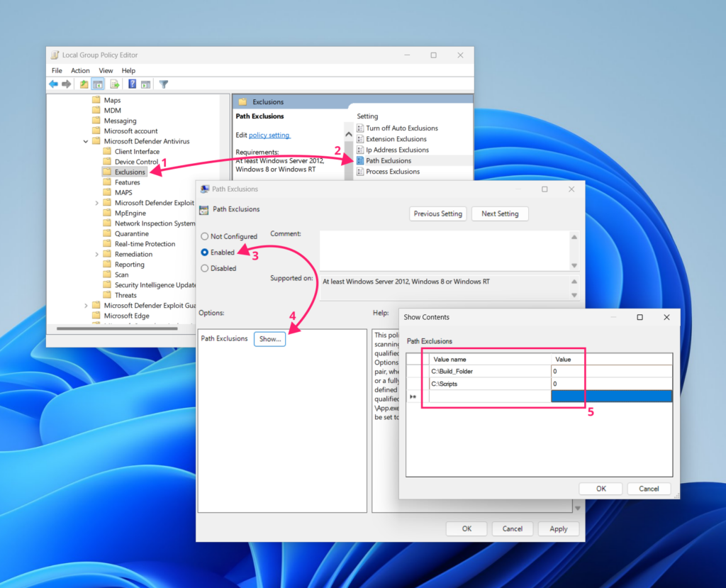Click the Threats folder icon
Screen dimensions: 726x588
(107, 295)
